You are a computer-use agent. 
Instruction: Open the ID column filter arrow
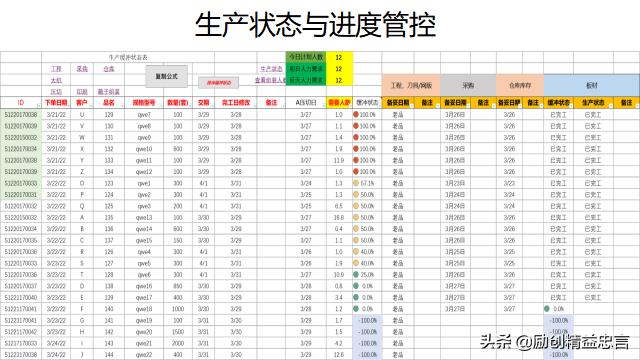pyautogui.click(x=39, y=106)
